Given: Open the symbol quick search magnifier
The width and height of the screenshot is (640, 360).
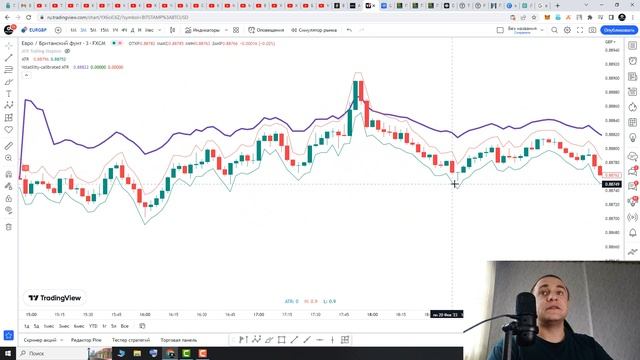Looking at the screenshot, I should point(554,30).
